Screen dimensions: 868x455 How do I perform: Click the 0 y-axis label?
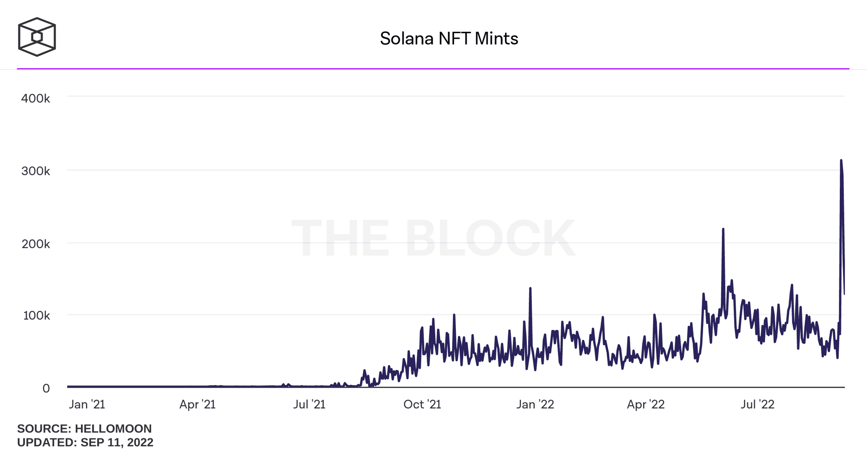[x=46, y=388]
